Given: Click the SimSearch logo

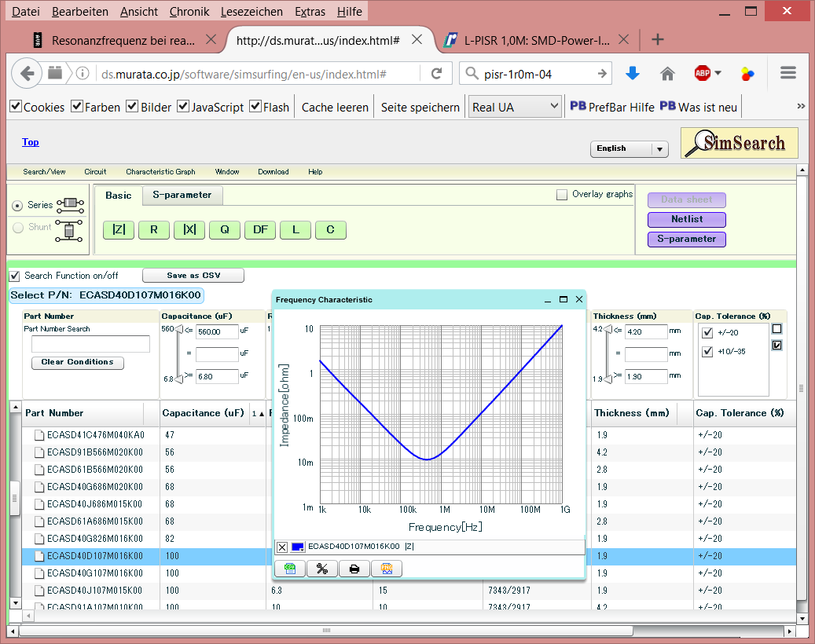Looking at the screenshot, I should click(x=739, y=143).
